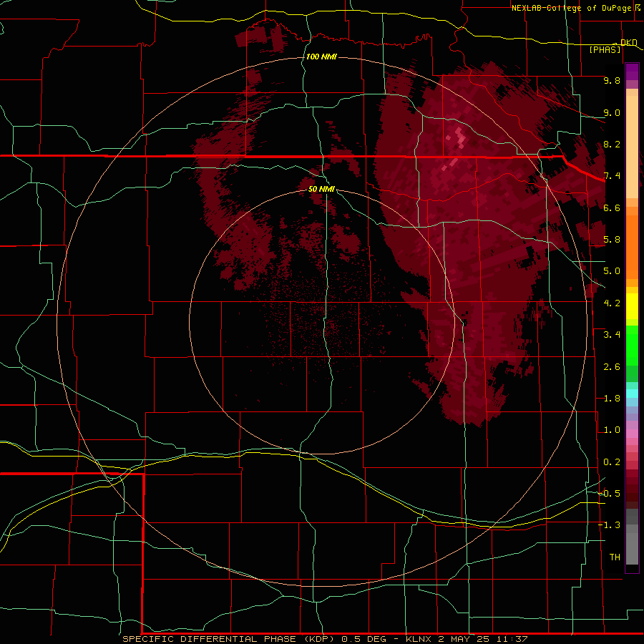Image resolution: width=644 pixels, height=644 pixels.
Task: Click the 1.0 value on the color scale
Action: pos(612,430)
